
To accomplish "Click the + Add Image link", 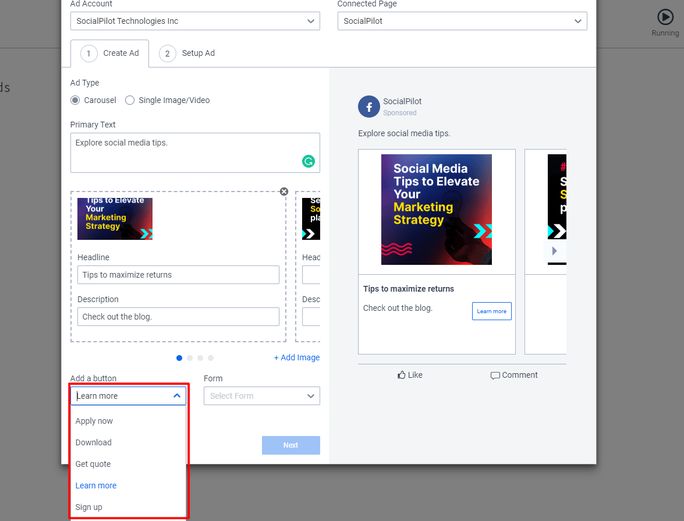I will point(297,357).
